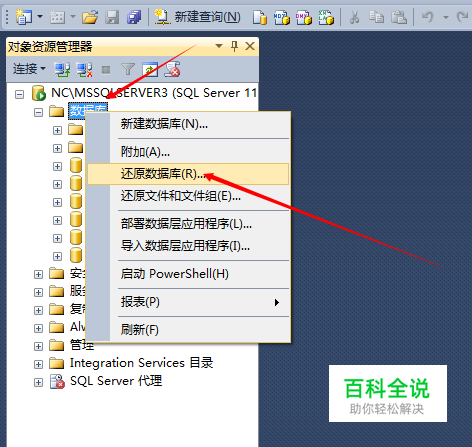Click the Connect Object Explorer icon
Image resolution: width=472 pixels, height=447 pixels.
pos(62,69)
